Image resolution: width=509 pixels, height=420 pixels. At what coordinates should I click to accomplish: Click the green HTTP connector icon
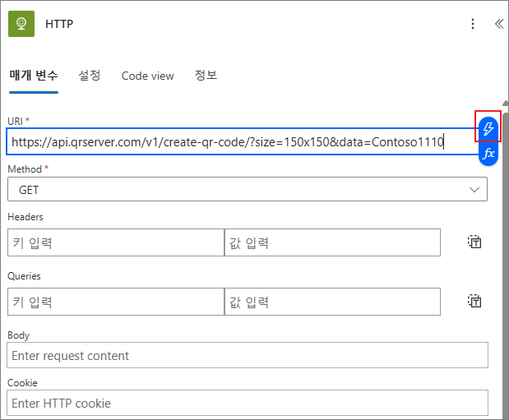(x=21, y=24)
